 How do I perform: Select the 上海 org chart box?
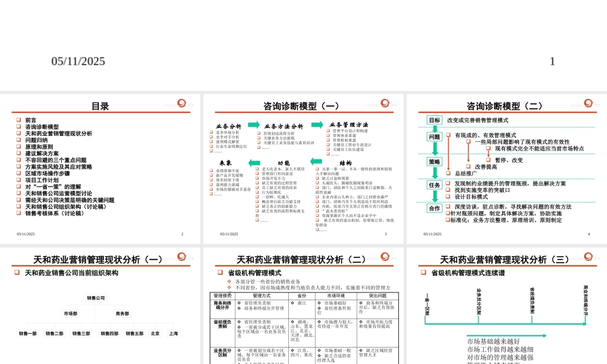coord(174,334)
